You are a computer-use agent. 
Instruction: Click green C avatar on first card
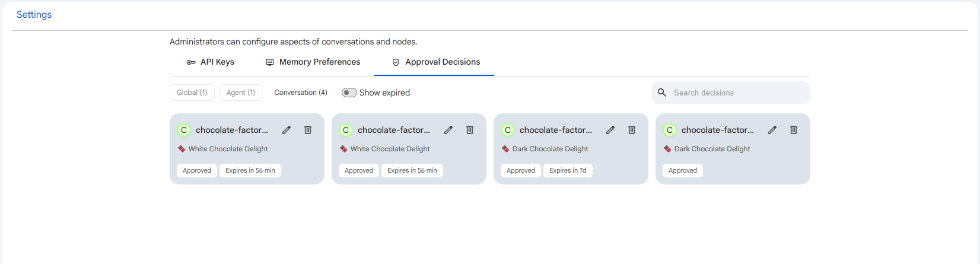pos(184,130)
